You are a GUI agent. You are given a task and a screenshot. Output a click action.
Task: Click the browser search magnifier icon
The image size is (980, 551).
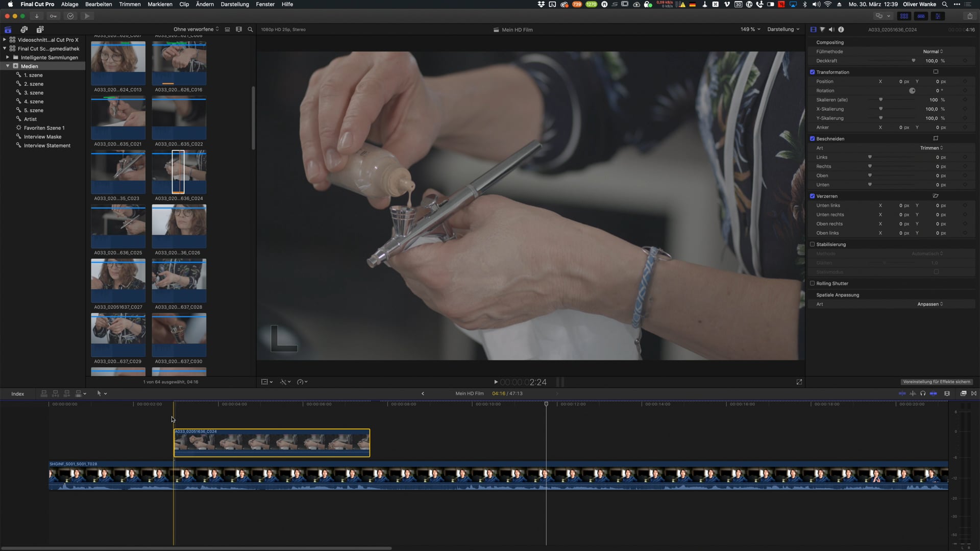point(250,30)
